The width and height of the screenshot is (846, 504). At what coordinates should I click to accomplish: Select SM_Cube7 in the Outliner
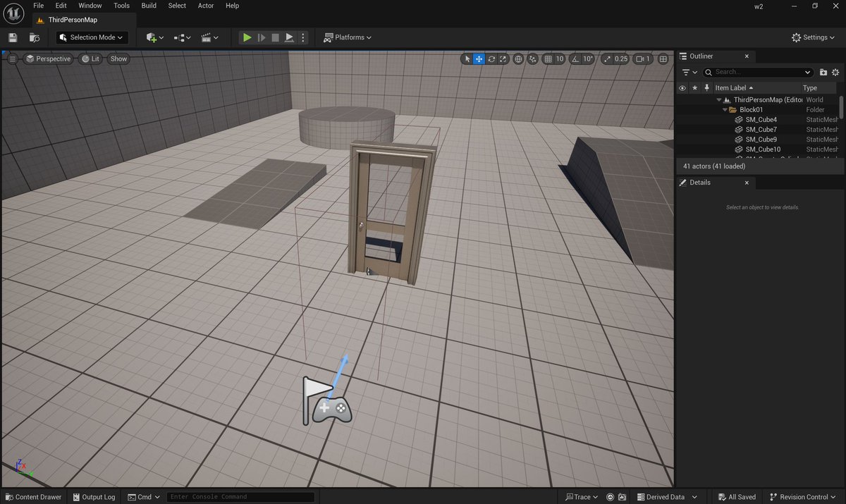(x=761, y=129)
